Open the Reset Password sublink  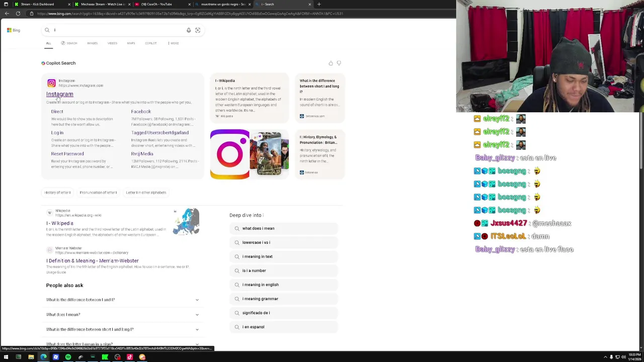(x=67, y=154)
